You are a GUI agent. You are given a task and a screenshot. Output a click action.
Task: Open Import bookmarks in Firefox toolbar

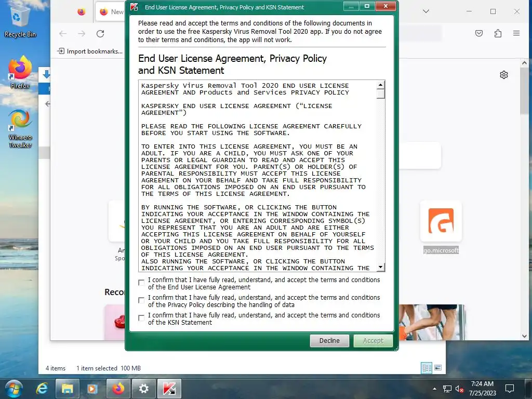point(90,51)
